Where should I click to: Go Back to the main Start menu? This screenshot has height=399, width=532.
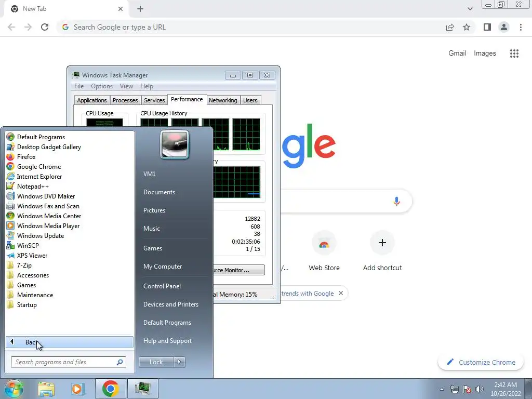click(70, 342)
